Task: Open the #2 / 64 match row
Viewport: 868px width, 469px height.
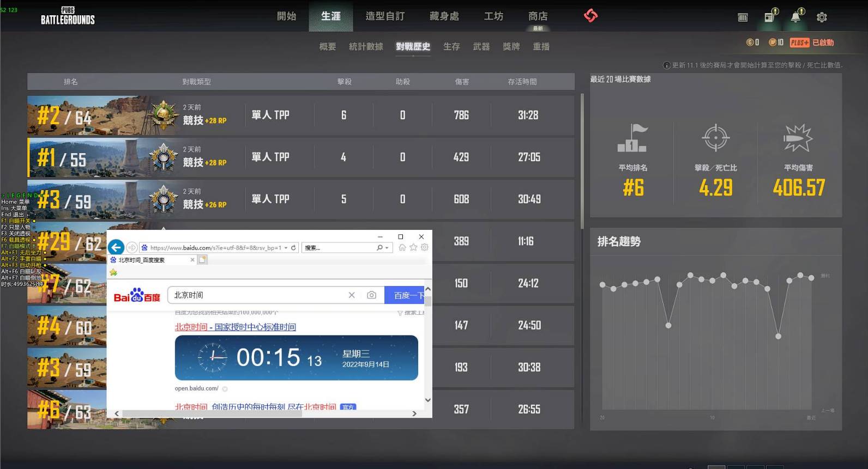Action: pyautogui.click(x=300, y=115)
